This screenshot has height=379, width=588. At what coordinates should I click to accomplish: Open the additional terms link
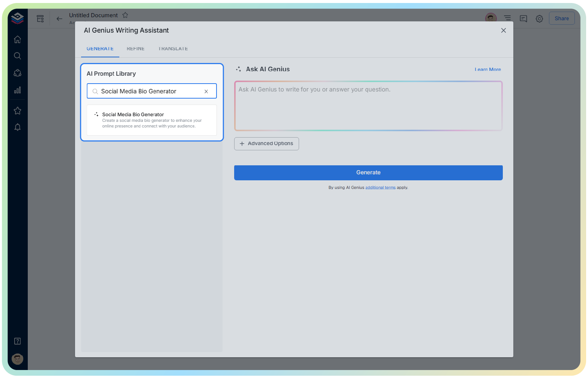(380, 187)
